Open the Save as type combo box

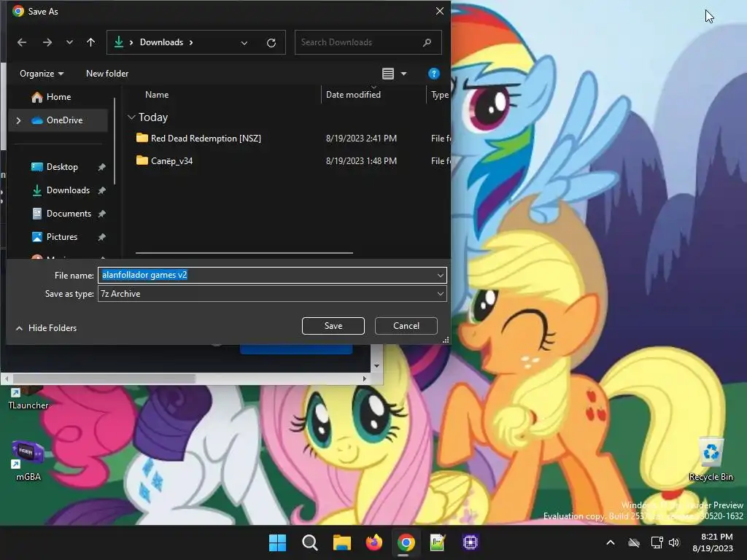point(272,294)
